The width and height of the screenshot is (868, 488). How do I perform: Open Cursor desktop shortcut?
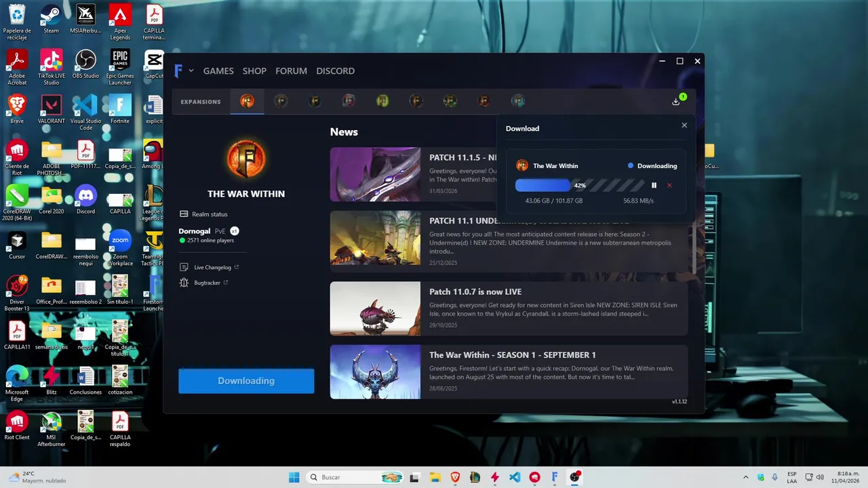coord(17,245)
